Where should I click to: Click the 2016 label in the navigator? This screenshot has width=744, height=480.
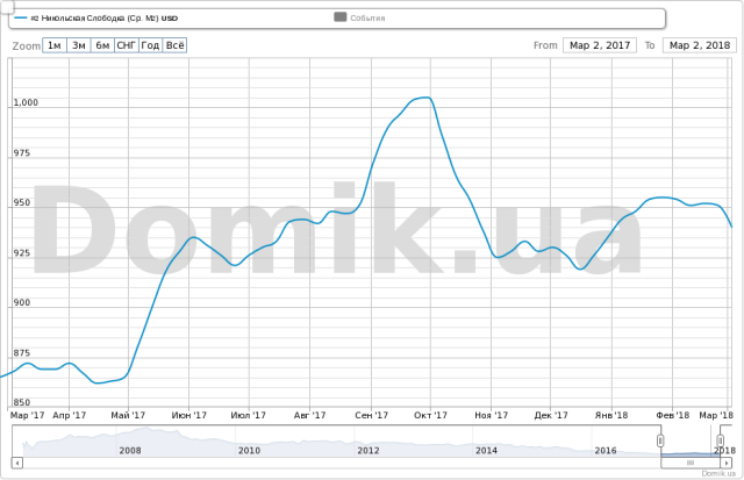tap(605, 451)
